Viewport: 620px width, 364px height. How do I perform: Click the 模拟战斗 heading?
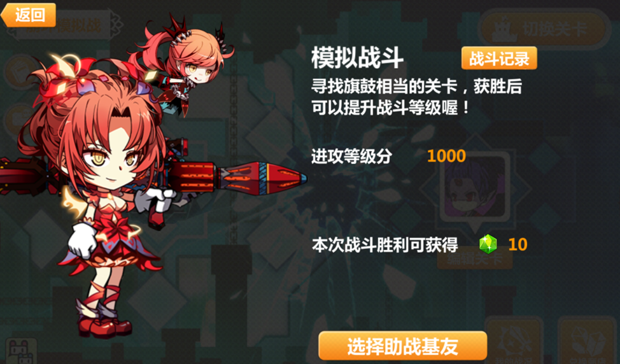[357, 59]
